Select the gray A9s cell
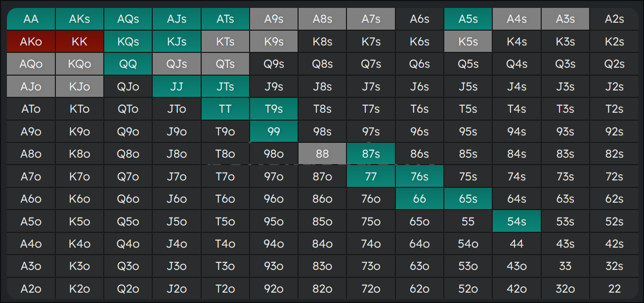 coord(273,19)
